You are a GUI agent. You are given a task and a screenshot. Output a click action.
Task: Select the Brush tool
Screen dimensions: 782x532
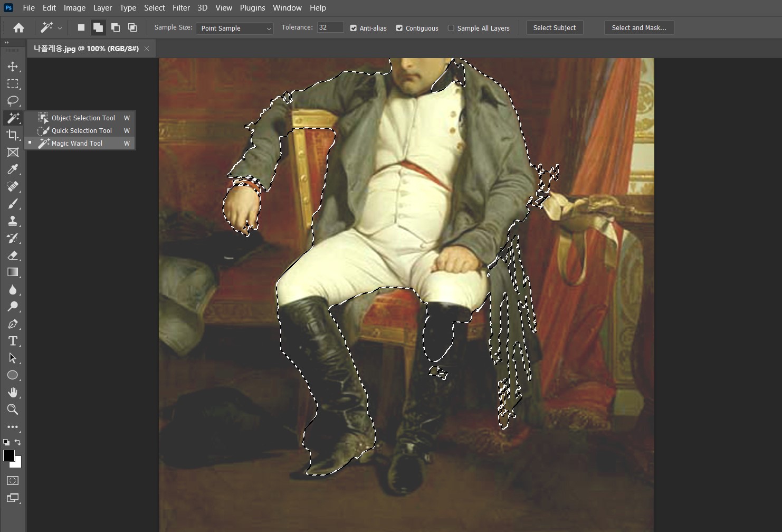pyautogui.click(x=13, y=204)
